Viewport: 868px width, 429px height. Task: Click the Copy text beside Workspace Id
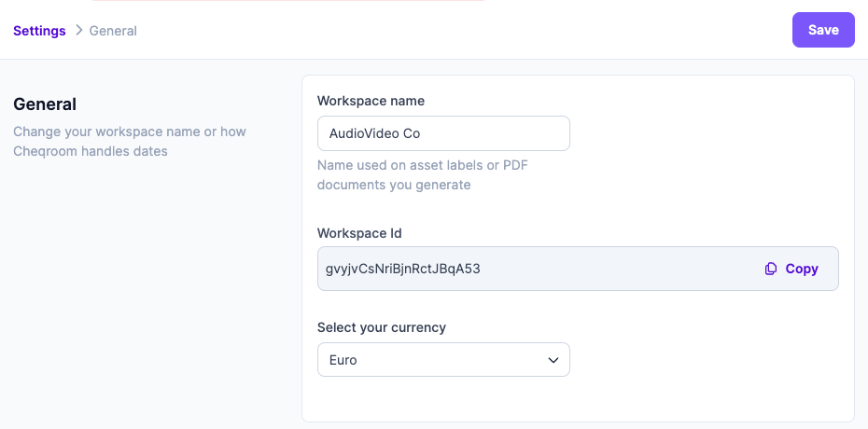tap(802, 269)
